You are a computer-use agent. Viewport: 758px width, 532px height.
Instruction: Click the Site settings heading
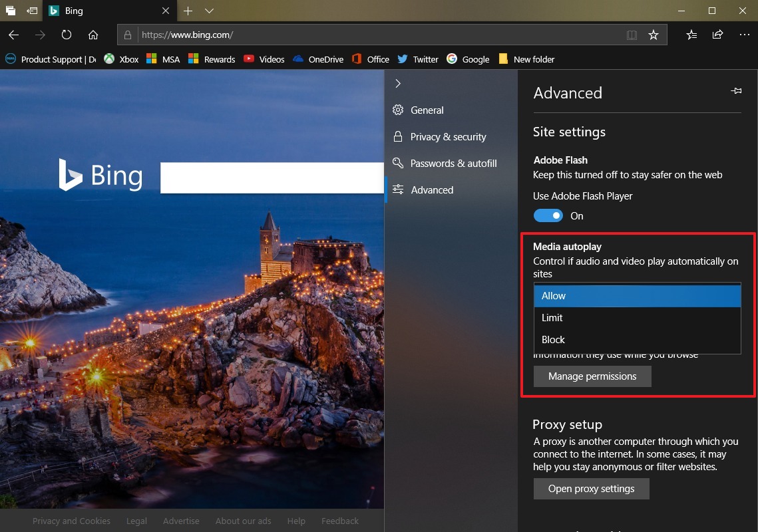click(x=569, y=132)
